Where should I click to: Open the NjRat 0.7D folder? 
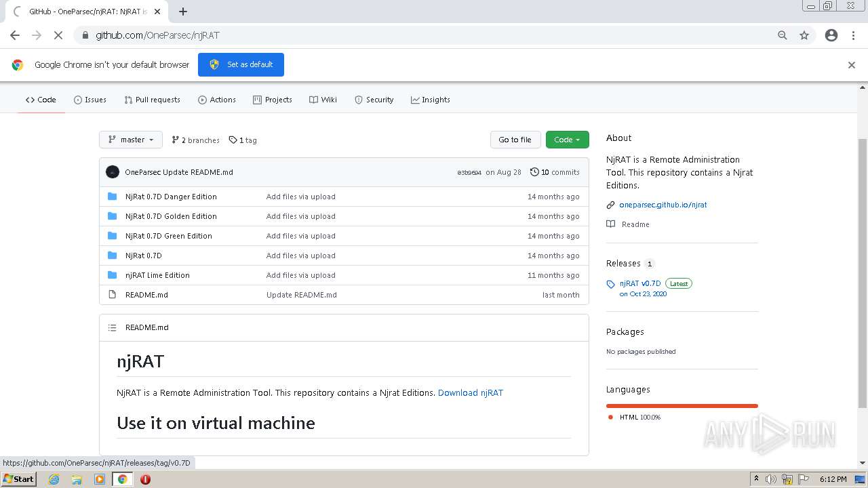(144, 256)
